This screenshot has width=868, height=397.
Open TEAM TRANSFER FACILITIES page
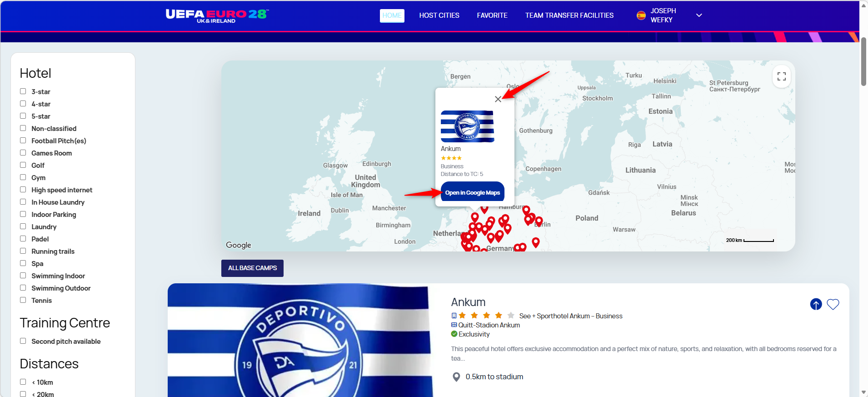[569, 15]
